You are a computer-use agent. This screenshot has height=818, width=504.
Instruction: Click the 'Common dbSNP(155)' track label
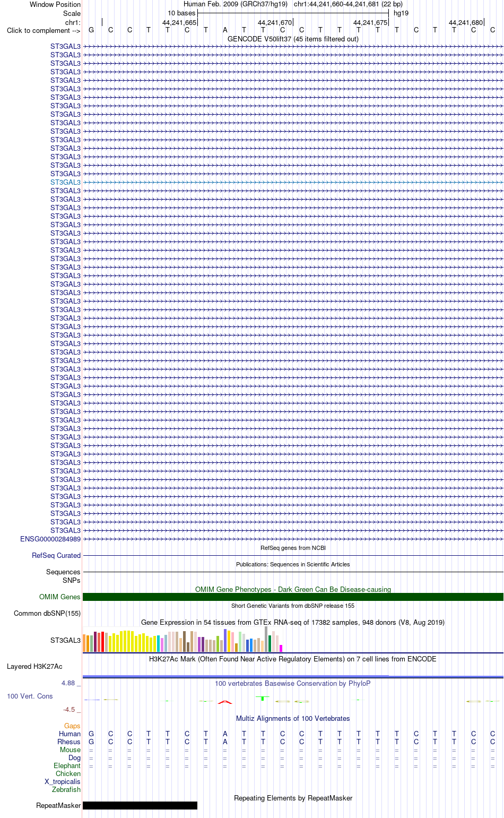coord(47,613)
